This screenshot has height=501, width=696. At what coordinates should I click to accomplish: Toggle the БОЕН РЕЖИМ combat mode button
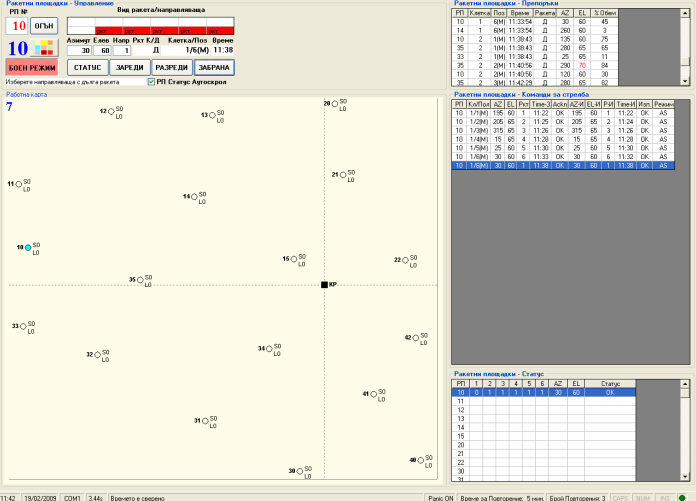click(x=32, y=67)
